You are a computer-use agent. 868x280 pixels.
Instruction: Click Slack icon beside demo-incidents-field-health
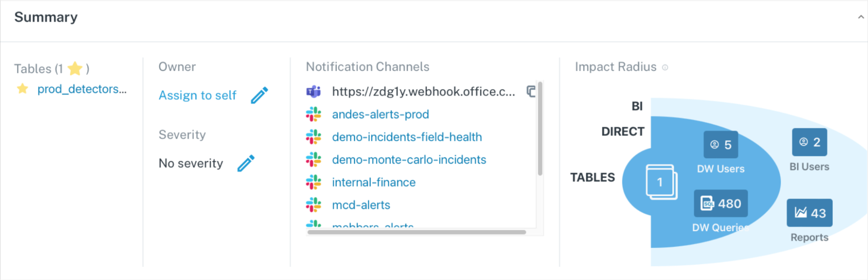click(313, 137)
